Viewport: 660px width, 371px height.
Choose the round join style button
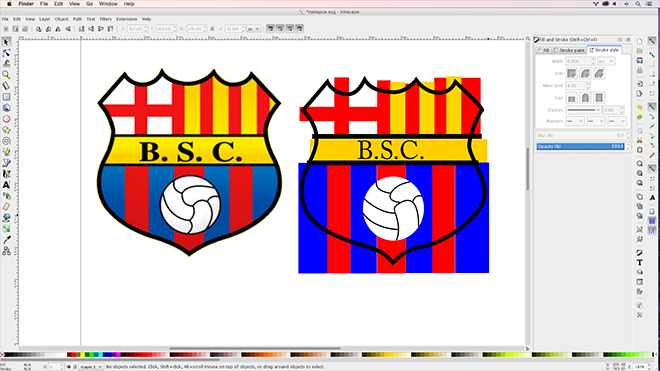click(x=585, y=73)
